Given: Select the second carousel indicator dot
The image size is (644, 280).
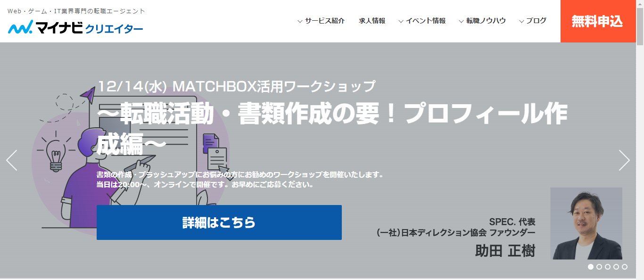Looking at the screenshot, I should tap(599, 267).
